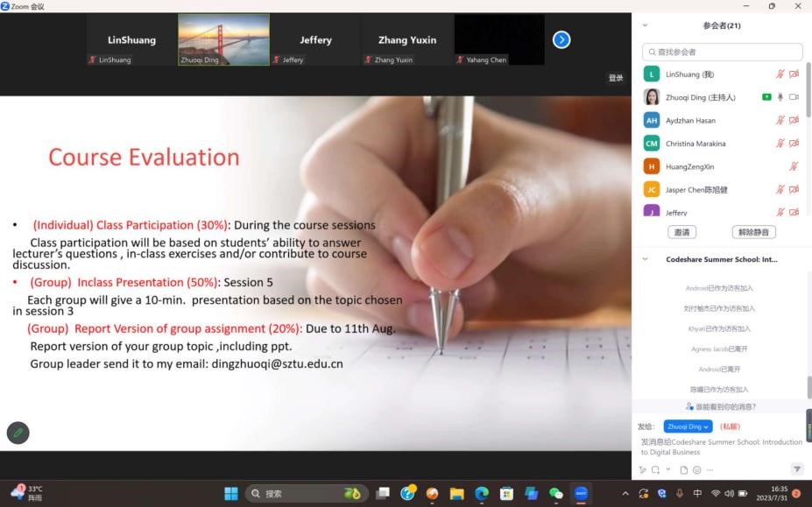Viewport: 812px width, 507px height.
Task: Open Microsoft Edge from the taskbar
Action: 482,494
